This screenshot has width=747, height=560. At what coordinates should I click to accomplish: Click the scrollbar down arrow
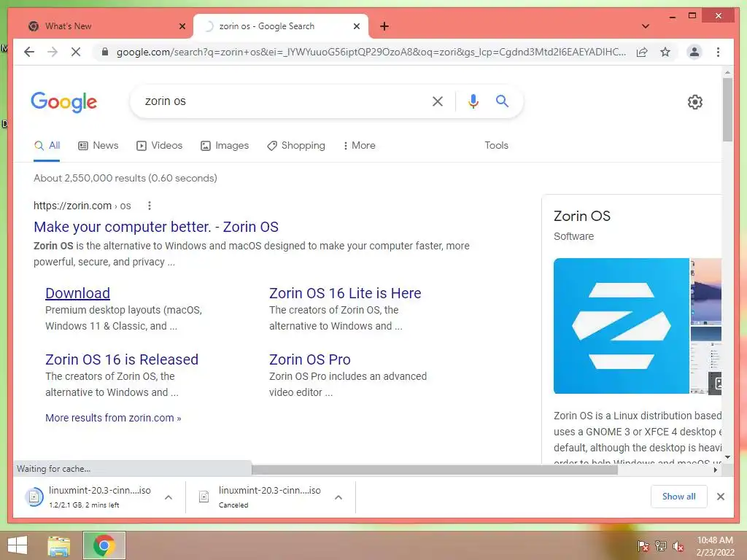coord(727,457)
